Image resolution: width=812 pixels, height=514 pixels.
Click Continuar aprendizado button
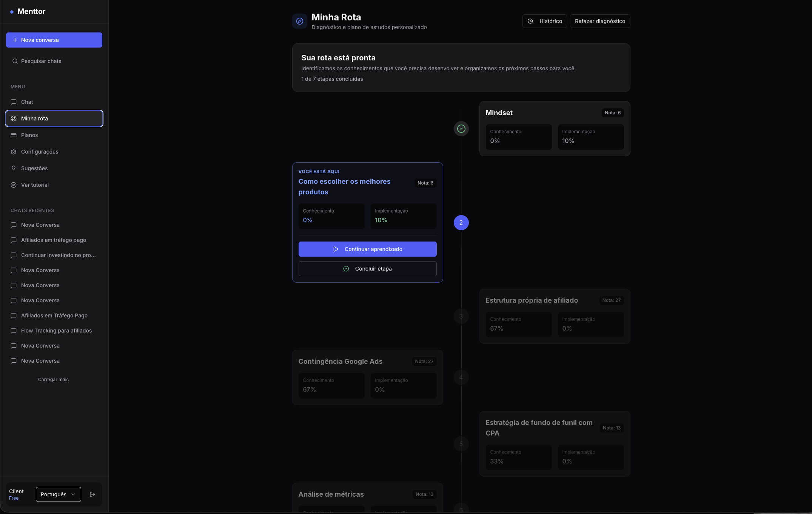(x=367, y=249)
